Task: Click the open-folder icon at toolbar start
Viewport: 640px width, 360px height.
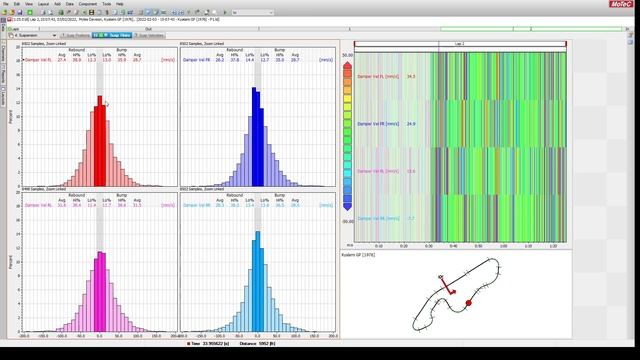Action: 5,13
